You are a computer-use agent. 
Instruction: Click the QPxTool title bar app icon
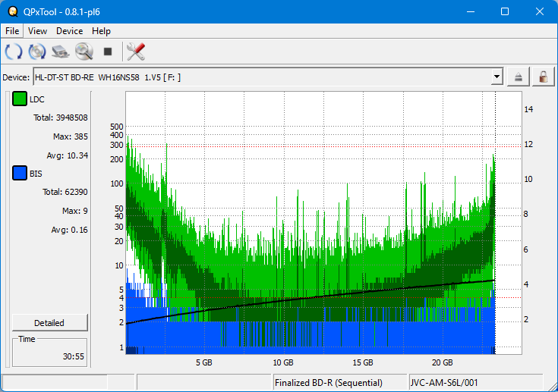tap(11, 11)
